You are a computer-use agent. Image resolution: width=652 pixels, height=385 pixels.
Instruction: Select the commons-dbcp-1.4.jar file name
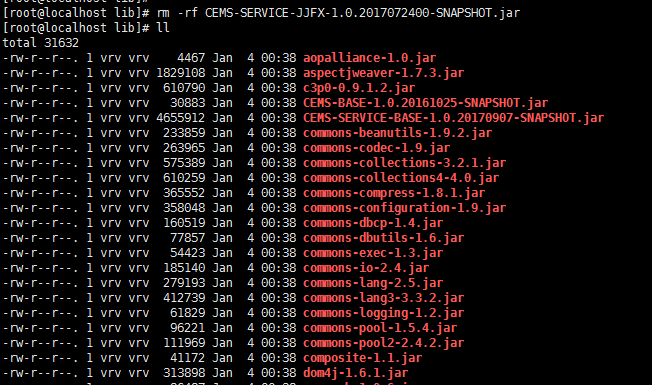tap(373, 223)
